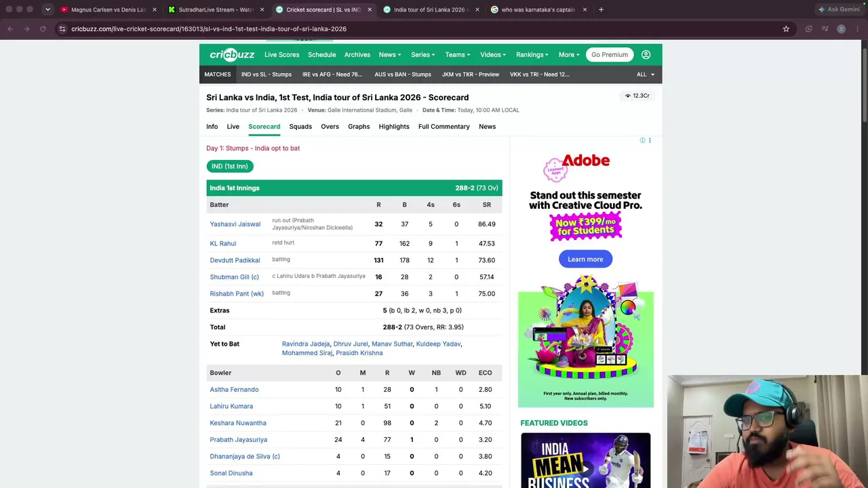
Task: Close the Karnataka's captain search tab
Action: pyautogui.click(x=585, y=9)
